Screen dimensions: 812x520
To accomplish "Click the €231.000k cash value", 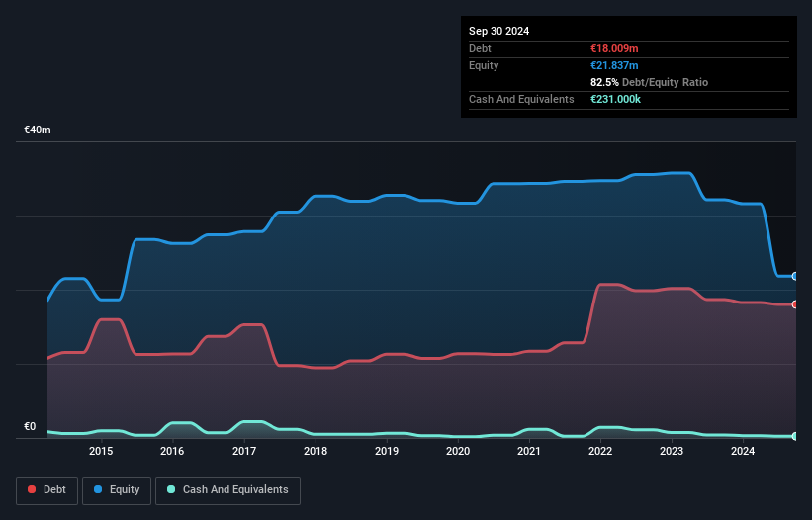I will tap(615, 99).
